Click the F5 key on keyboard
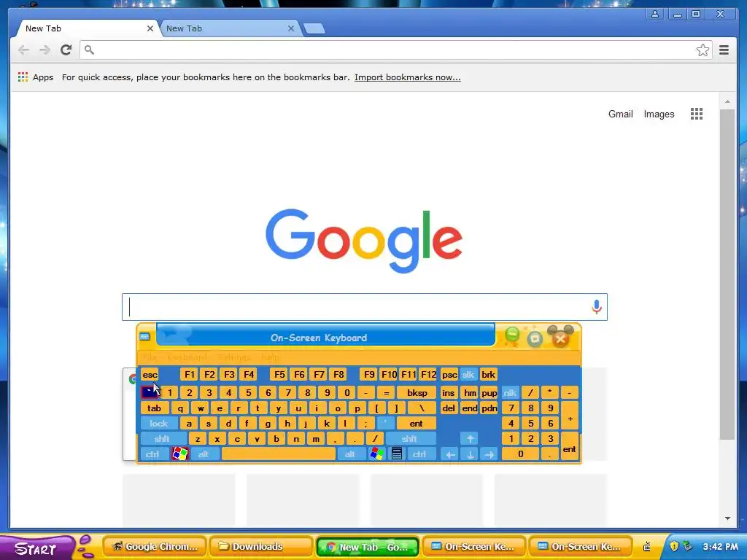This screenshot has width=747, height=560. pos(279,375)
